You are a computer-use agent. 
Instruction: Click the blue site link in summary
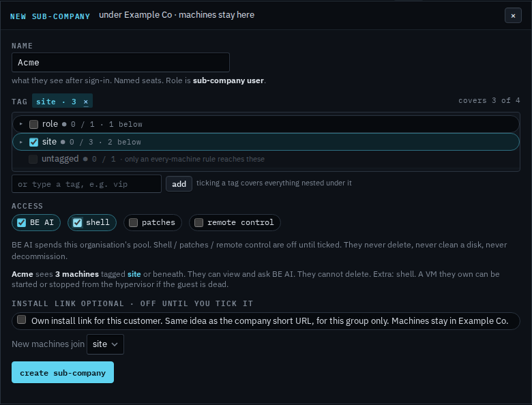(x=134, y=274)
